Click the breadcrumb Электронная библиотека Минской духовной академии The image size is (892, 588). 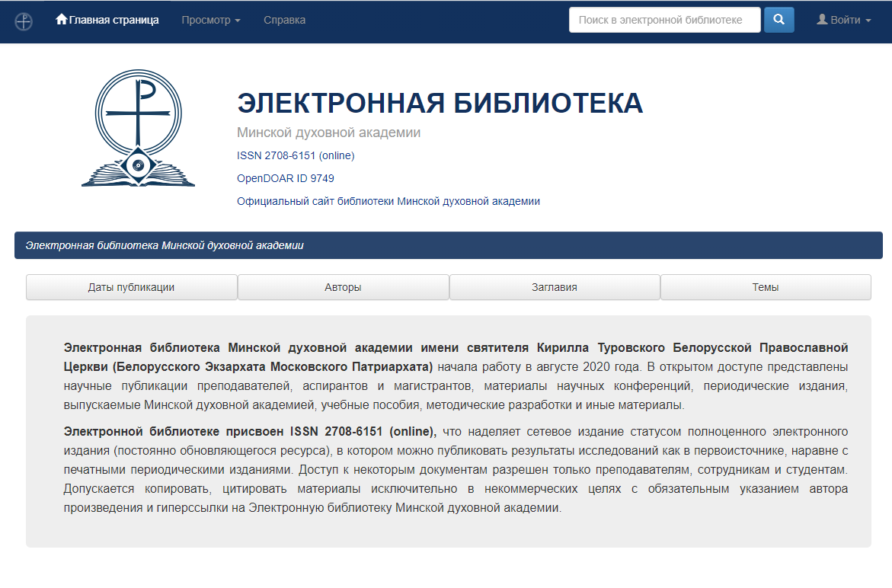click(x=165, y=246)
